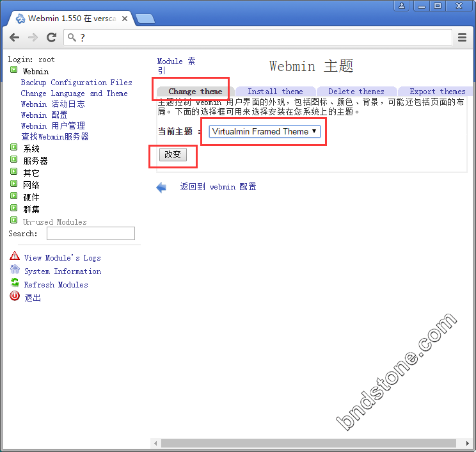Open System Information link
Image resolution: width=476 pixels, height=452 pixels.
(x=63, y=271)
